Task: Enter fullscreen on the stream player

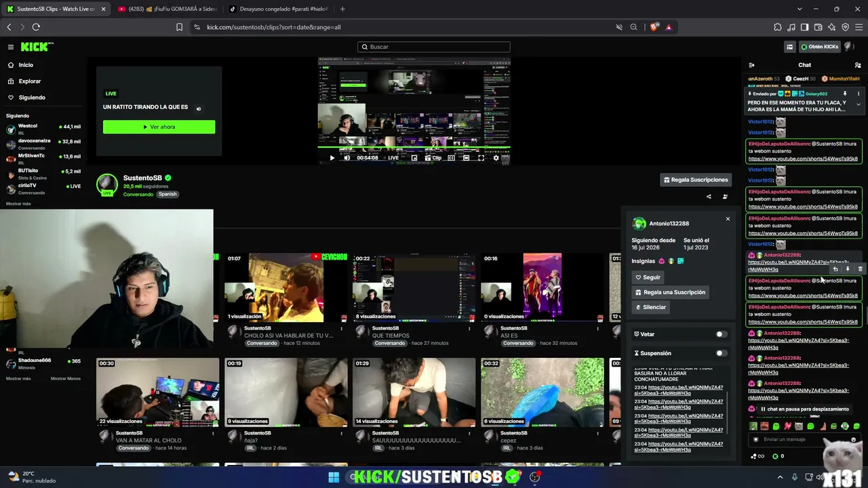Action: point(481,158)
